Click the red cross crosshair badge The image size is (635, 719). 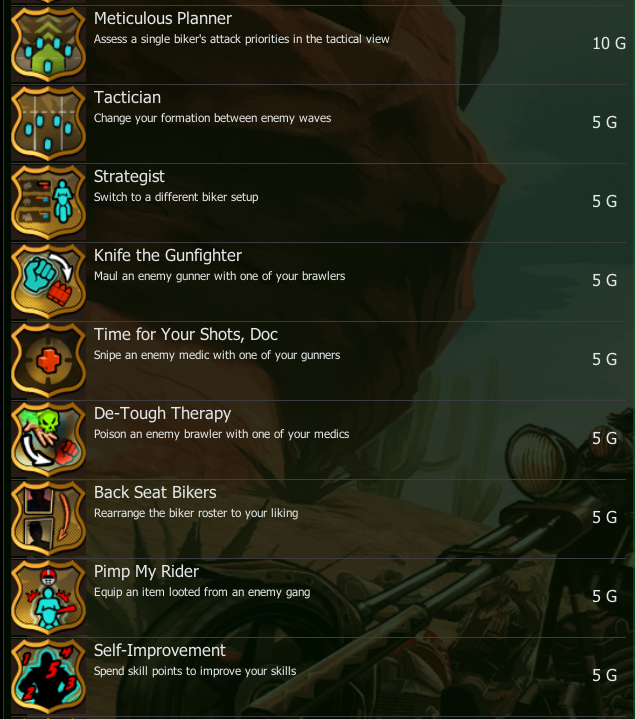click(x=48, y=360)
